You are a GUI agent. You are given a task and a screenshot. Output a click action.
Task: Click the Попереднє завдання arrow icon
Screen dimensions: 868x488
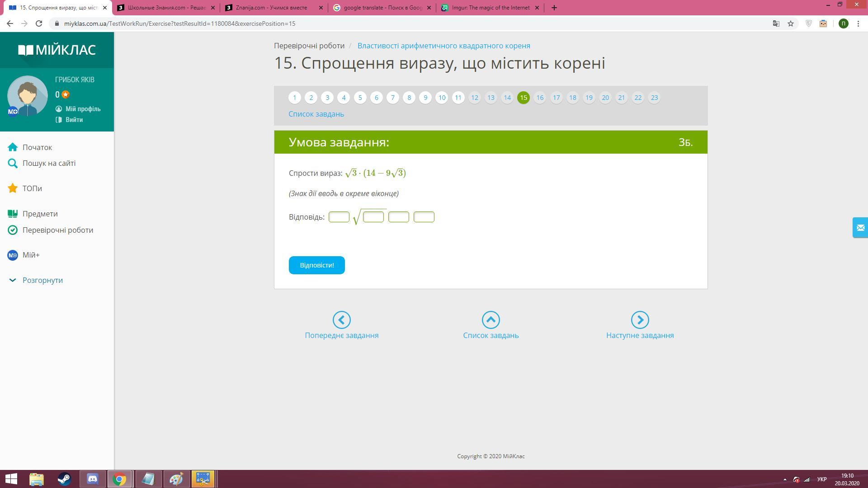(x=341, y=320)
